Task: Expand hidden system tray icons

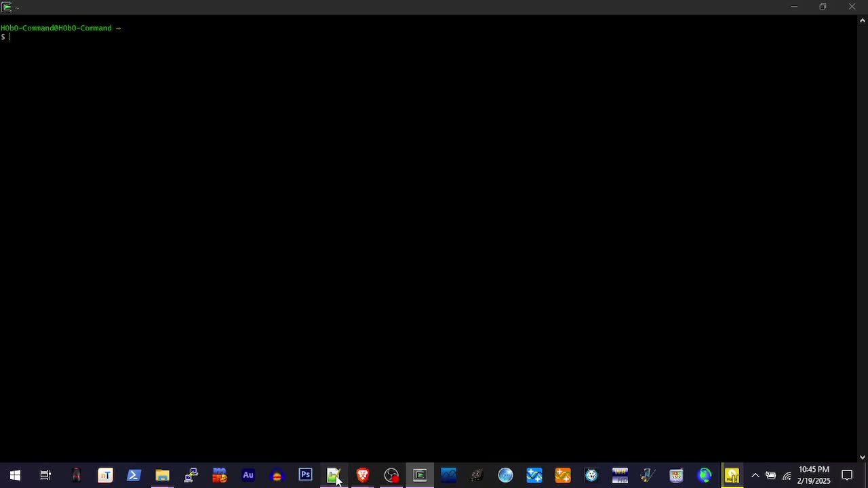Action: click(755, 475)
